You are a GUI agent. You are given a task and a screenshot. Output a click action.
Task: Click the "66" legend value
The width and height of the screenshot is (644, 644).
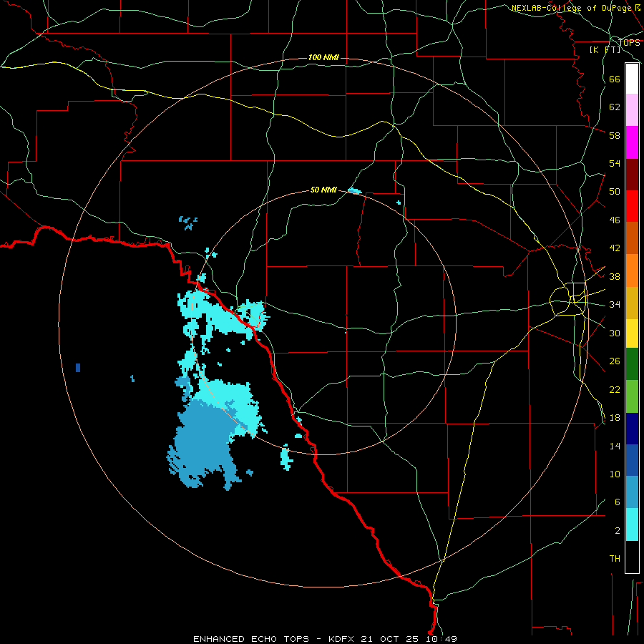615,79
